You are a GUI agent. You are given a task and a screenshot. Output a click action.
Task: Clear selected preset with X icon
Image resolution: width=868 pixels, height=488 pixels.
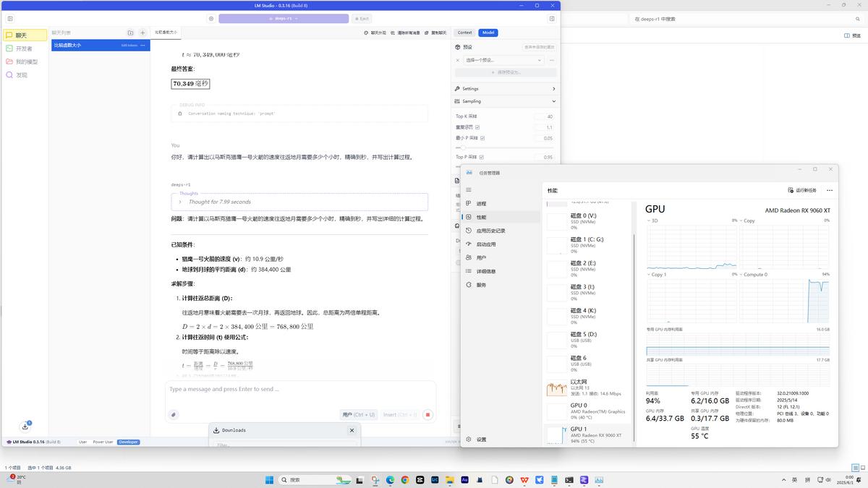point(458,60)
